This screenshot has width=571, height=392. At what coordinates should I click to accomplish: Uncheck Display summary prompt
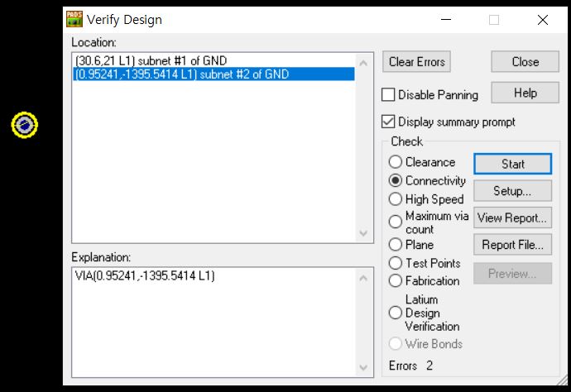click(x=388, y=122)
